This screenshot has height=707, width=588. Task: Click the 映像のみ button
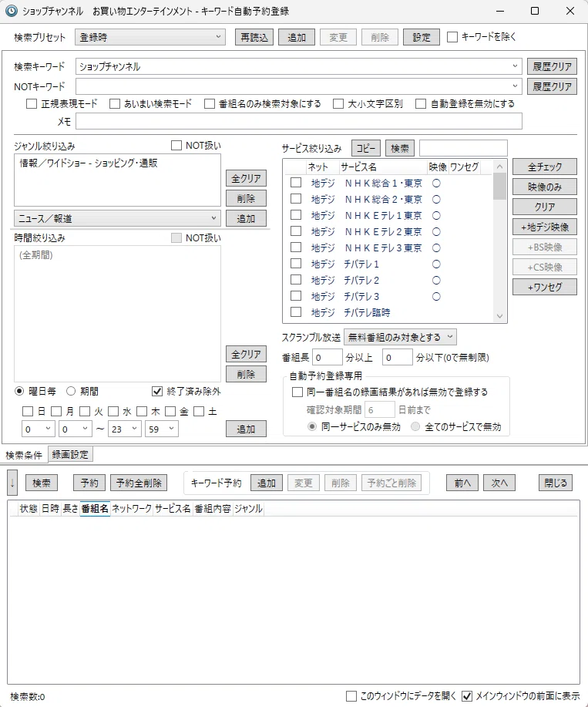[x=545, y=187]
